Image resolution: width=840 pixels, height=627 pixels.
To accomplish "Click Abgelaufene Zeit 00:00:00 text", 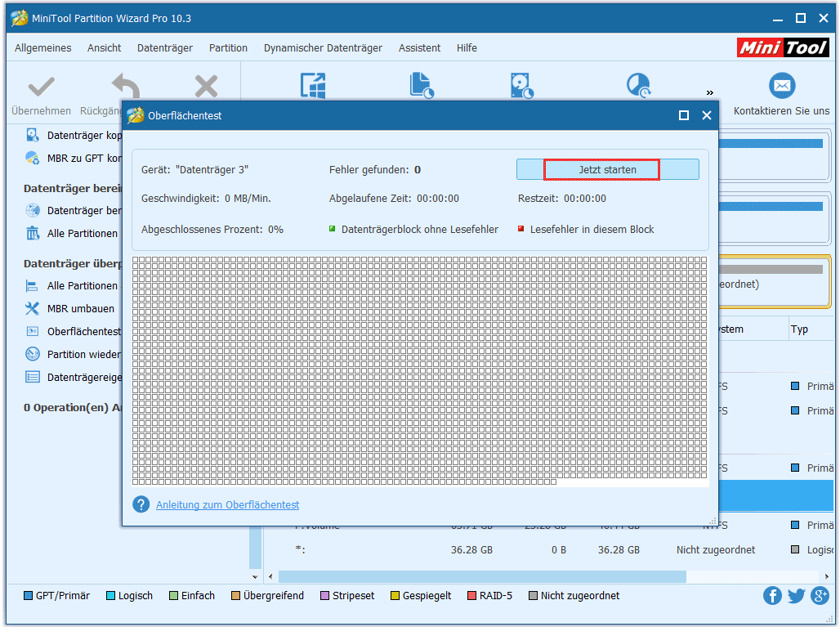I will click(394, 199).
